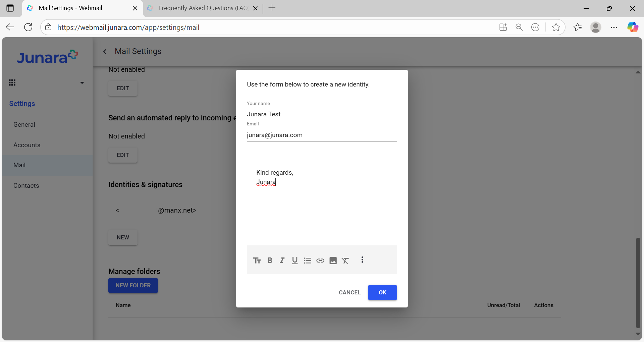Open Copilot in the browser
The image size is (644, 342).
pos(633,27)
